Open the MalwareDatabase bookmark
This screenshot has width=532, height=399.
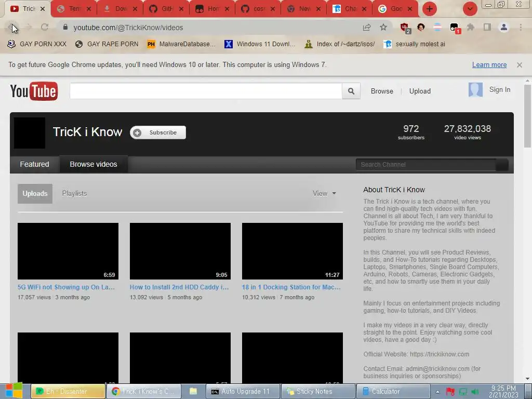[x=181, y=44]
